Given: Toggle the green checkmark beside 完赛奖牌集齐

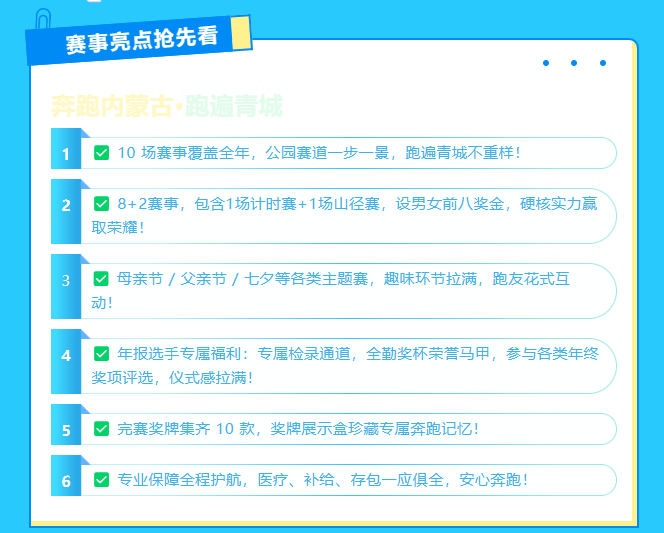Looking at the screenshot, I should [101, 429].
